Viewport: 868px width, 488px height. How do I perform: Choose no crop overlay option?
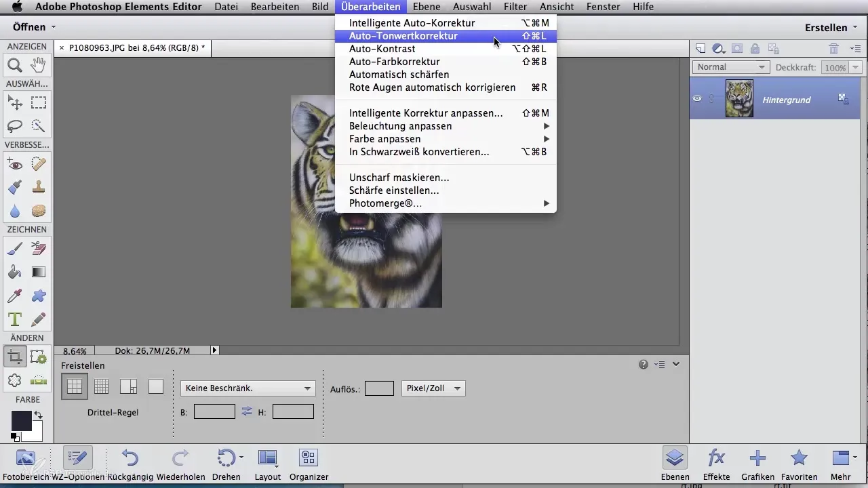click(x=156, y=386)
